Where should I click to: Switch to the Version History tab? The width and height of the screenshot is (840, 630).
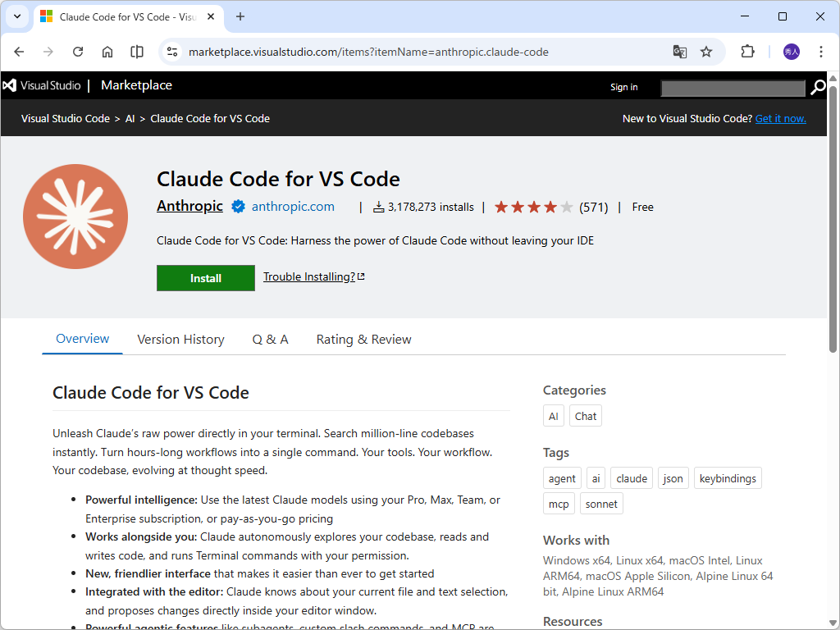(180, 339)
